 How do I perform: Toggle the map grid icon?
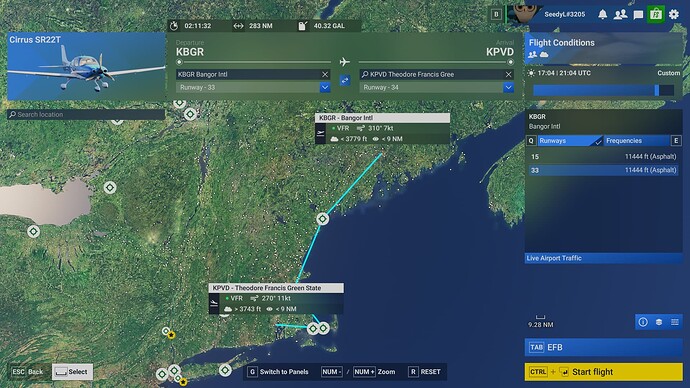point(675,322)
